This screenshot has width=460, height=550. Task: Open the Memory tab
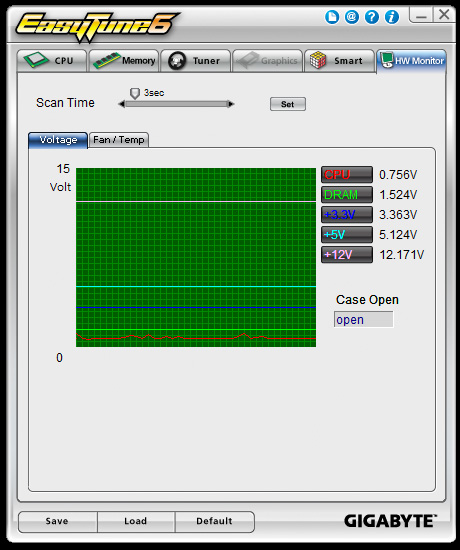point(124,61)
